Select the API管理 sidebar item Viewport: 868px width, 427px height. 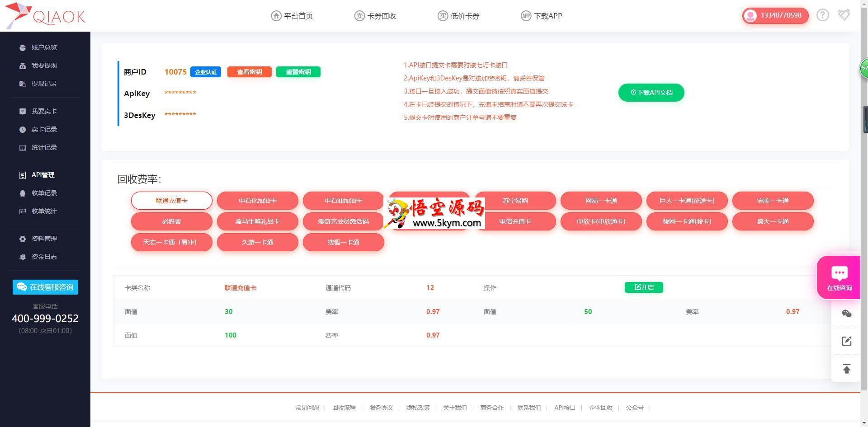pyautogui.click(x=43, y=175)
